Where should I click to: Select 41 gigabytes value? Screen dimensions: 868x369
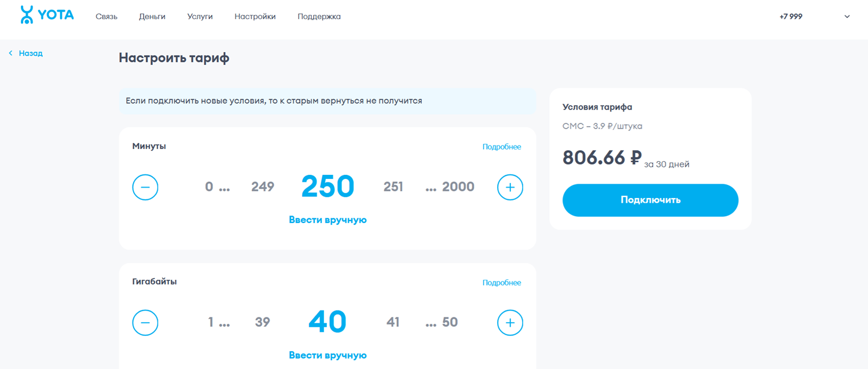click(x=393, y=323)
